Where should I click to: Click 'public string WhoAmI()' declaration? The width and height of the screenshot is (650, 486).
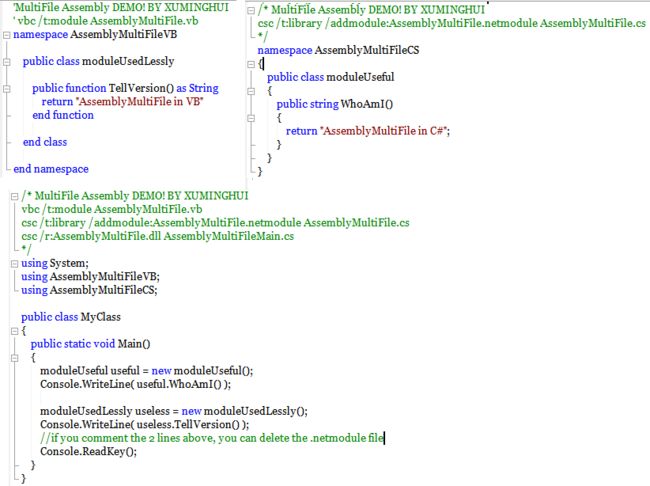click(x=335, y=104)
